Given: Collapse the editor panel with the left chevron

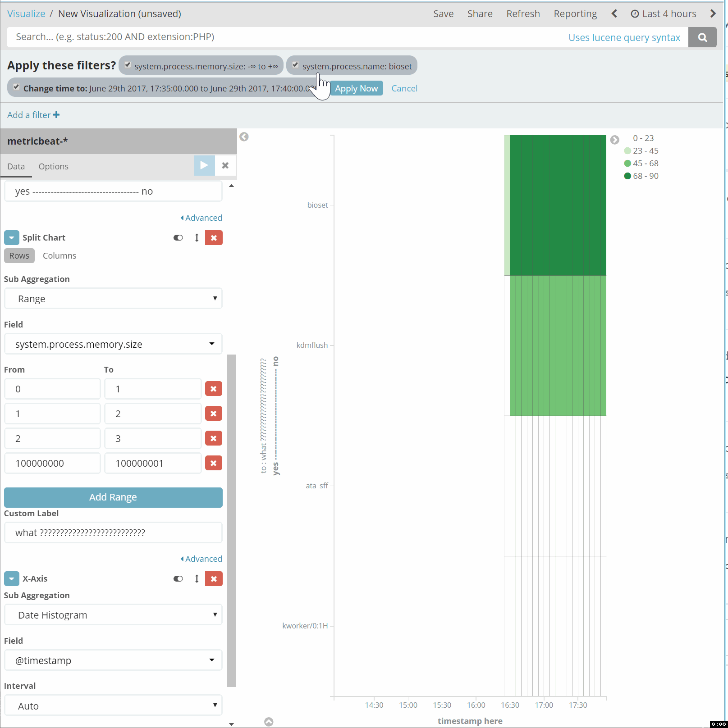Looking at the screenshot, I should tap(244, 136).
